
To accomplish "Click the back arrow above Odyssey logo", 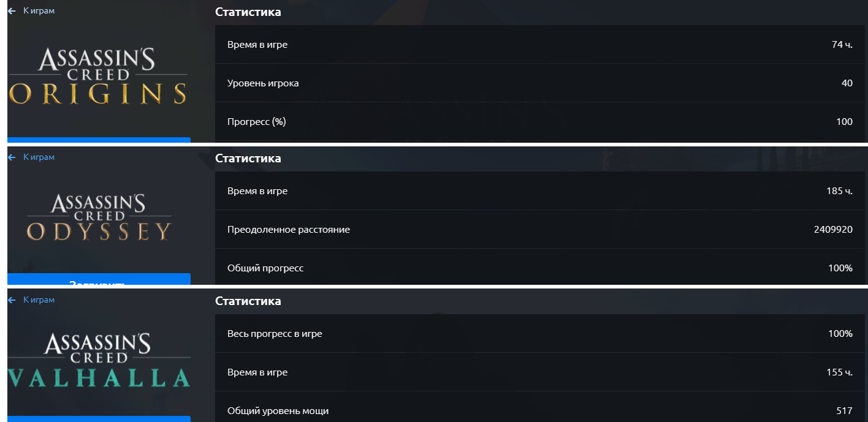I will click(x=12, y=157).
